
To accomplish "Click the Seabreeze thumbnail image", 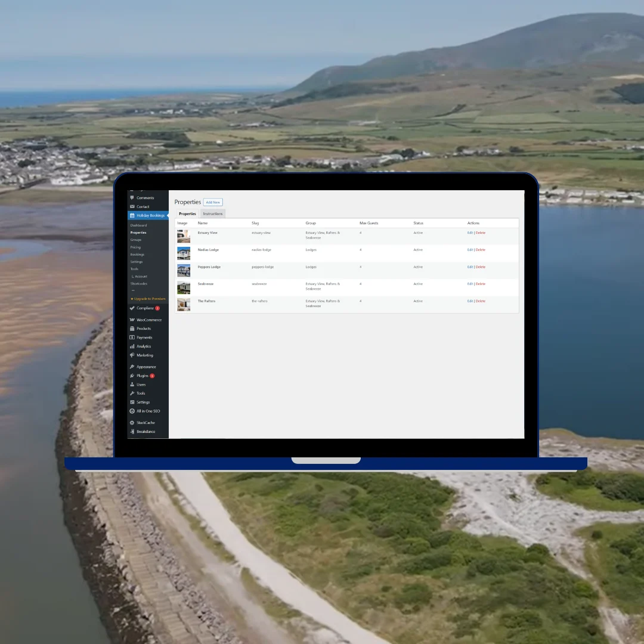I will pyautogui.click(x=184, y=287).
